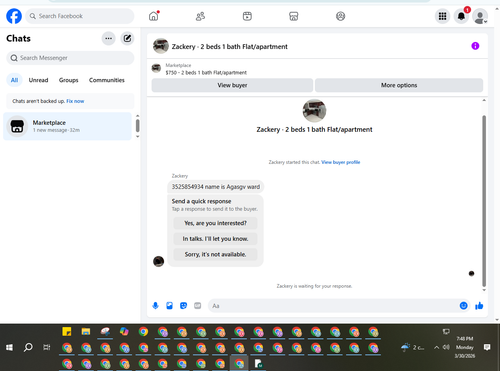Screen dimensions: 500x371
Task: Click the conversation vertical scrollbar
Action: (x=484, y=201)
